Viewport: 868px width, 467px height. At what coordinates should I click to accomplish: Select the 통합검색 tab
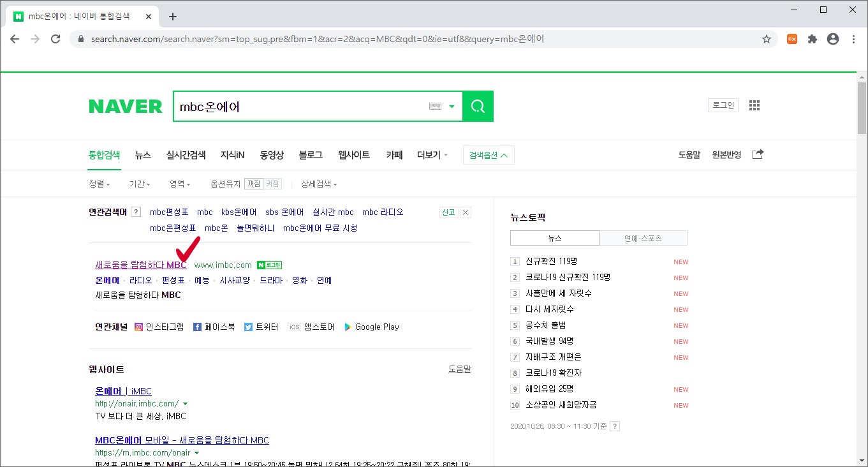(104, 154)
